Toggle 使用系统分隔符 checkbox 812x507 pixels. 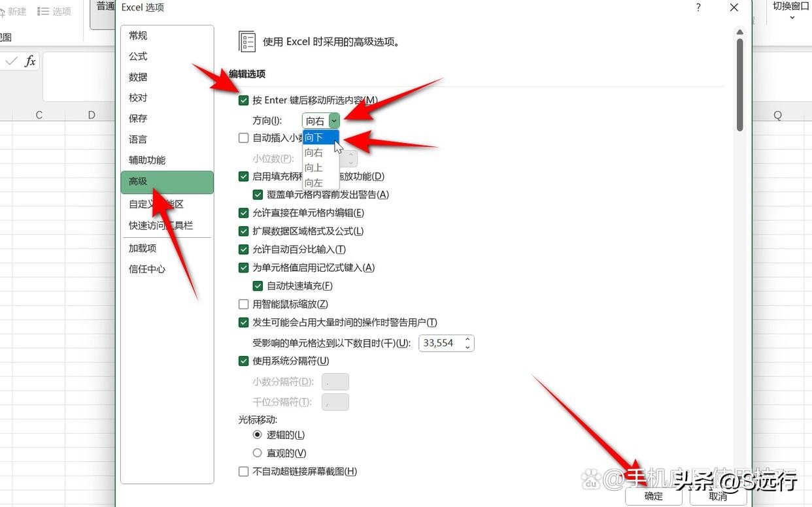pos(244,361)
